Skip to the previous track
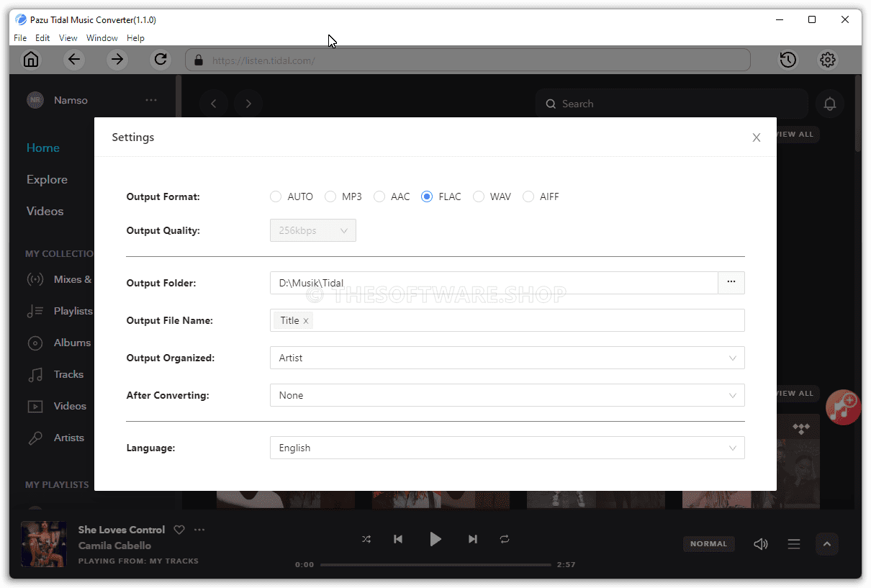 pos(398,539)
